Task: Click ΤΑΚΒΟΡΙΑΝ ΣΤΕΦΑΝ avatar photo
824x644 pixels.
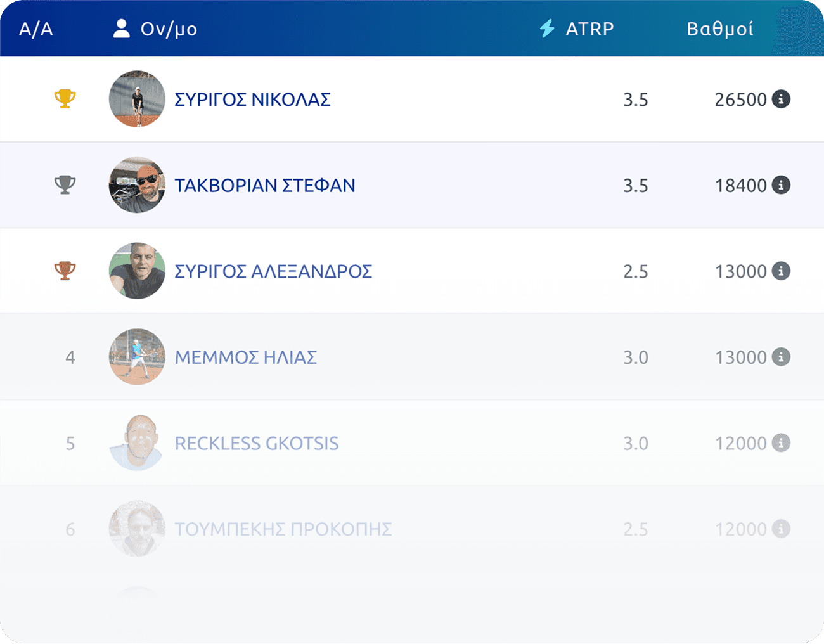Action: [137, 185]
